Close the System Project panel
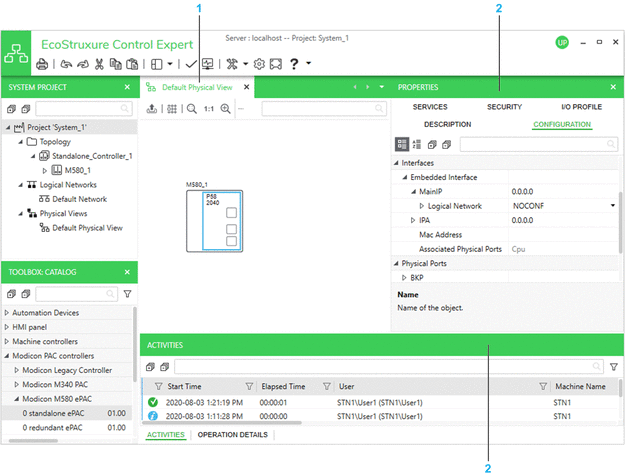The height and width of the screenshot is (476, 626). (x=127, y=87)
